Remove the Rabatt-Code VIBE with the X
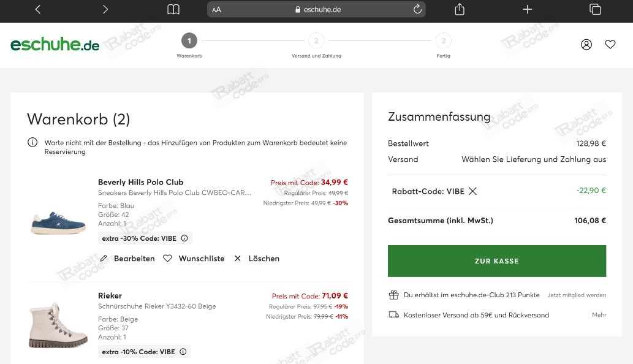 pos(472,191)
